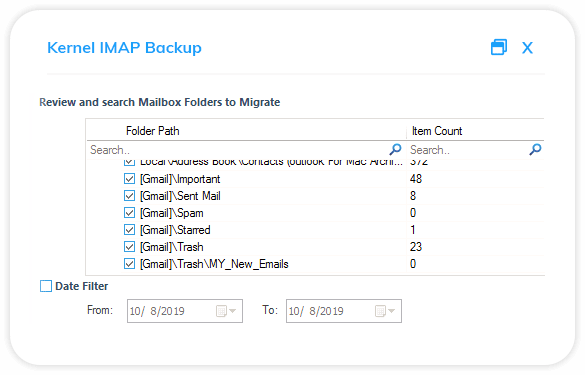This screenshot has width=585, height=375.
Task: Select the [Gmail]\Important folder row text
Action: tap(180, 179)
